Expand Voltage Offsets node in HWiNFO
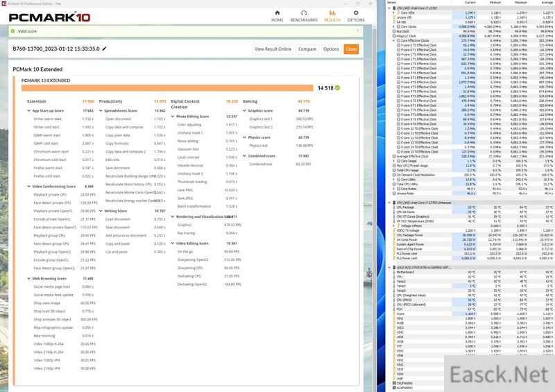Screen dimensions: 555x392 pos(393,225)
